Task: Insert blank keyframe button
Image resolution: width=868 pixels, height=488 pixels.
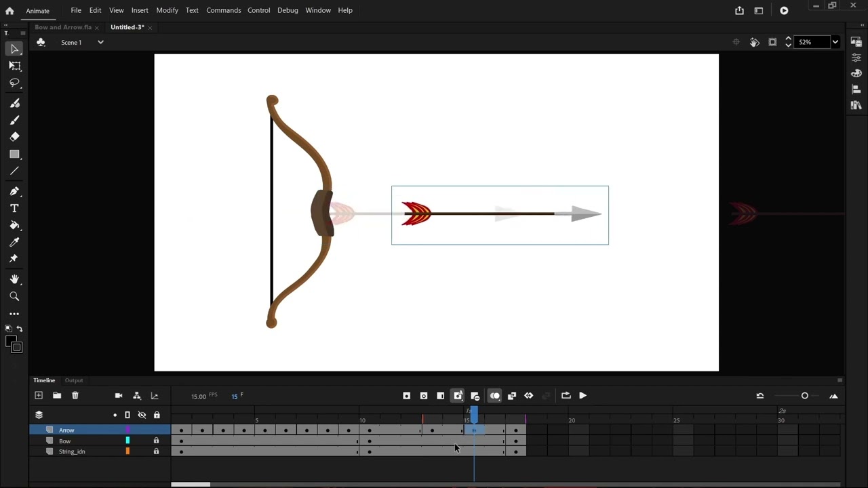Action: pos(424,396)
